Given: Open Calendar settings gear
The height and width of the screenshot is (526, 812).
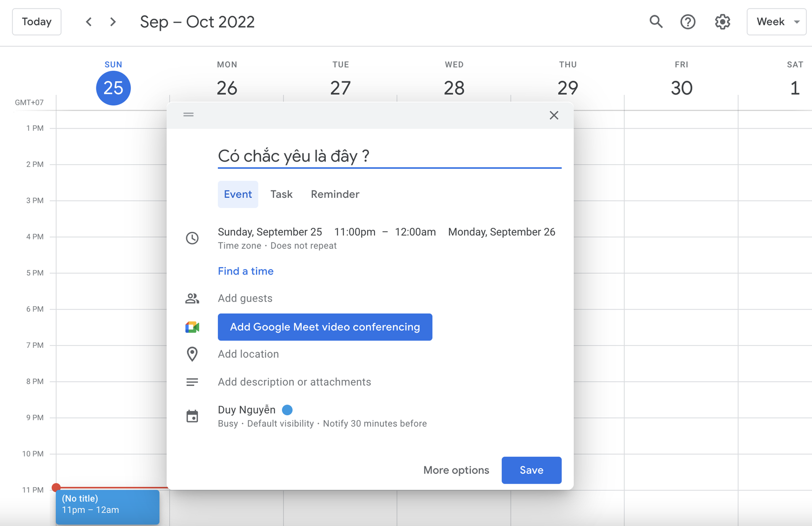Looking at the screenshot, I should pyautogui.click(x=722, y=22).
